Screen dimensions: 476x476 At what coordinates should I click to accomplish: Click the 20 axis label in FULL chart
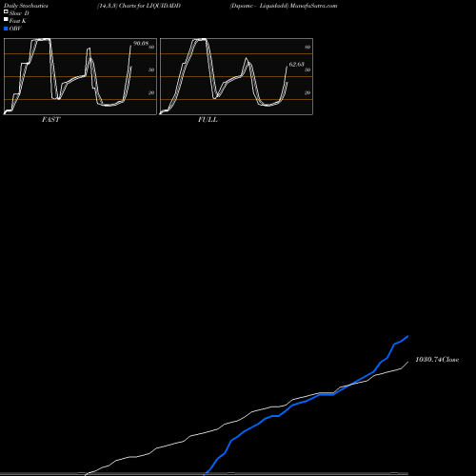click(307, 92)
